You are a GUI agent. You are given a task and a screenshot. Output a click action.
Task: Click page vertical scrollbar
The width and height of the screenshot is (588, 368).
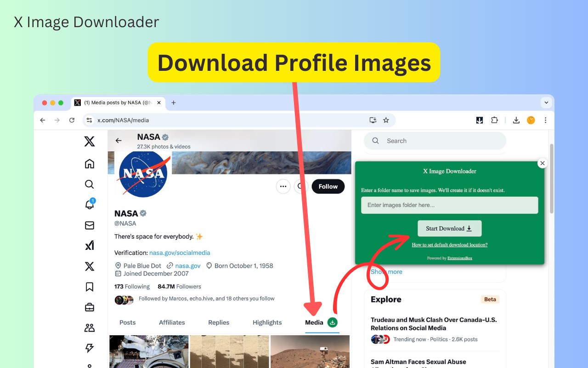[552, 178]
